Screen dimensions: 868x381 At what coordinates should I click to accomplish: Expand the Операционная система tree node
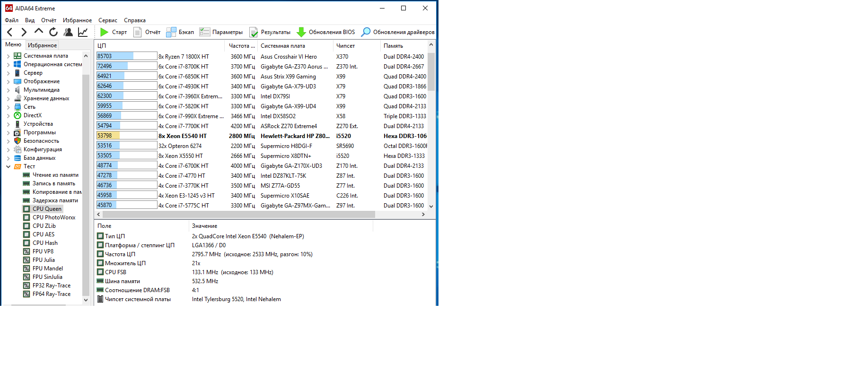pos(8,64)
